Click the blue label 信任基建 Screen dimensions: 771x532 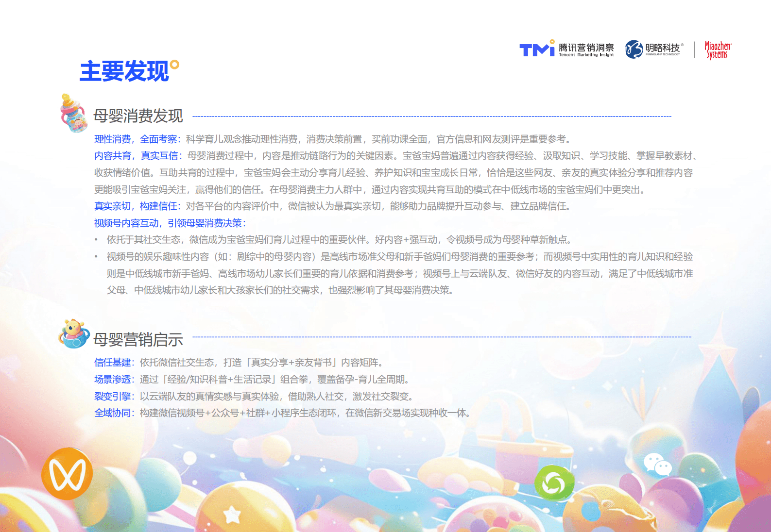tap(113, 363)
